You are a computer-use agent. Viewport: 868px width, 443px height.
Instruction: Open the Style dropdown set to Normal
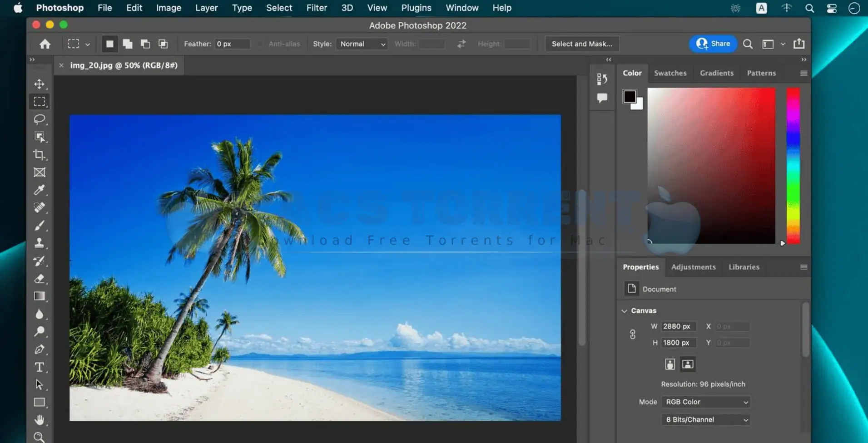362,44
